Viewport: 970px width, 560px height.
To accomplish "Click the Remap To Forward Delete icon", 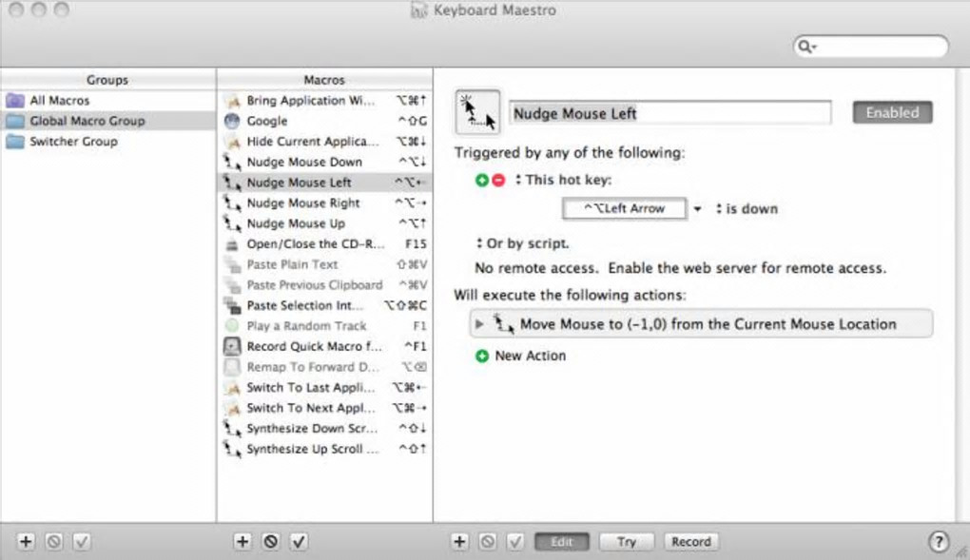I will 232,367.
